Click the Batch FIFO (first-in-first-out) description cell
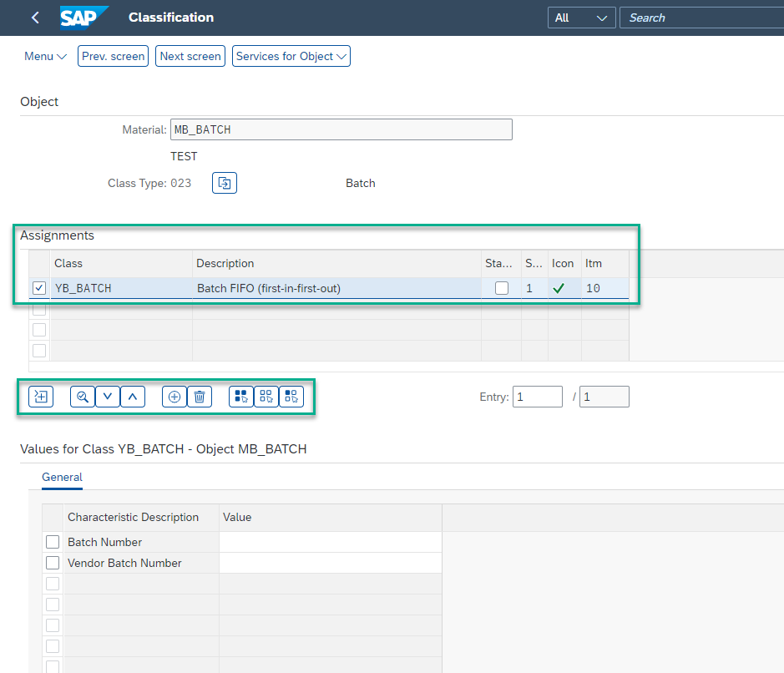This screenshot has width=784, height=673. point(337,289)
